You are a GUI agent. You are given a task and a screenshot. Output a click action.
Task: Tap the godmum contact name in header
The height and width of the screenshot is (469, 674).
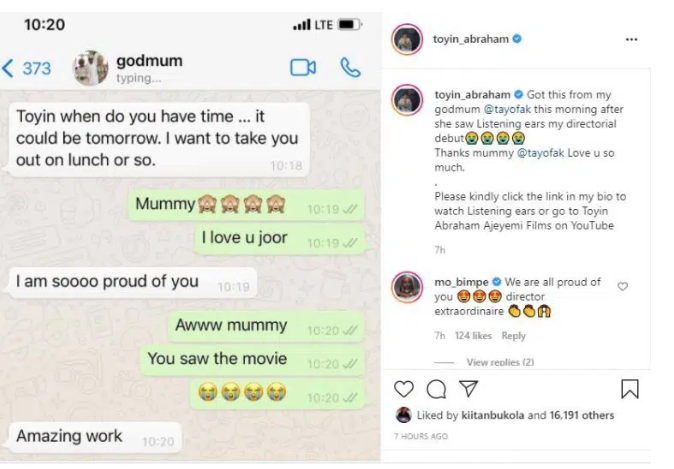[x=149, y=61]
